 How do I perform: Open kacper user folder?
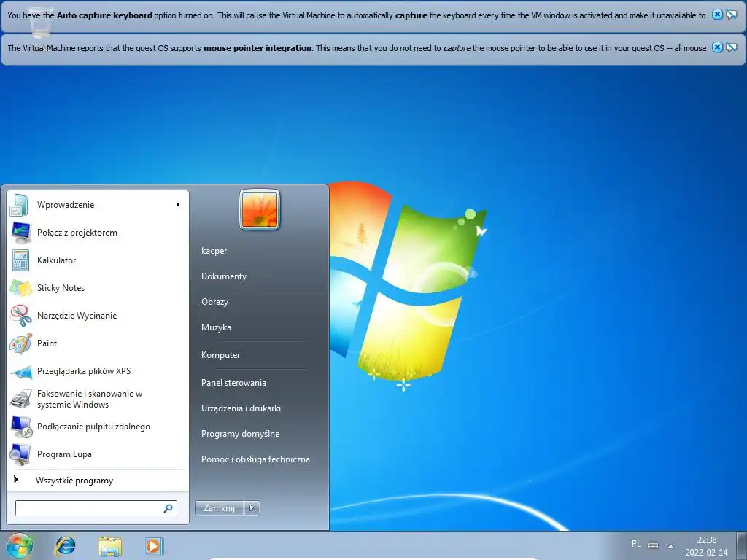214,251
